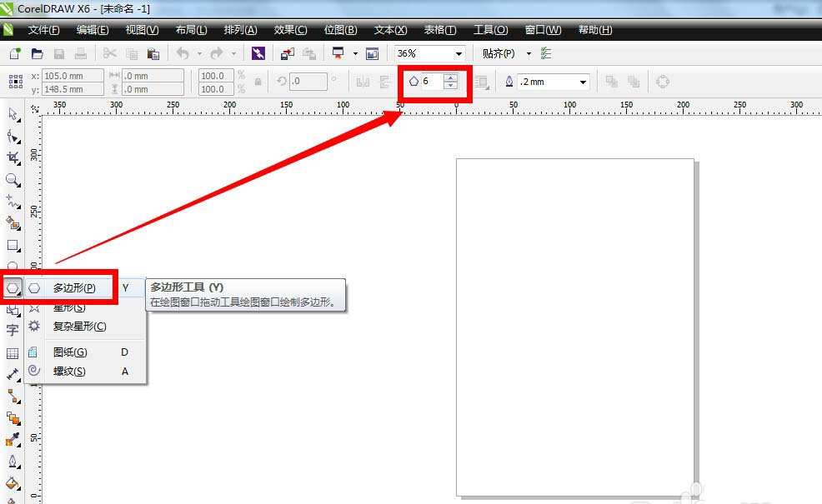The width and height of the screenshot is (822, 504).
Task: Select the Fill bucket tool
Action: [13, 483]
